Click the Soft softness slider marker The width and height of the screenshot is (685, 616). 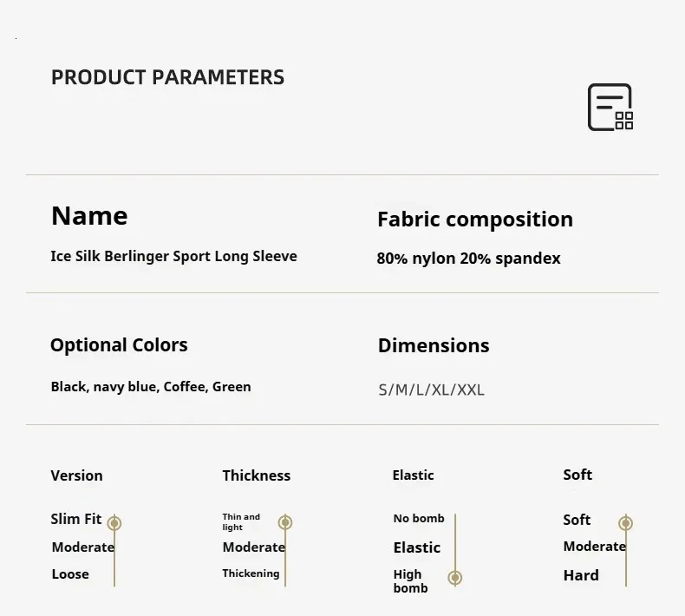[x=626, y=523]
